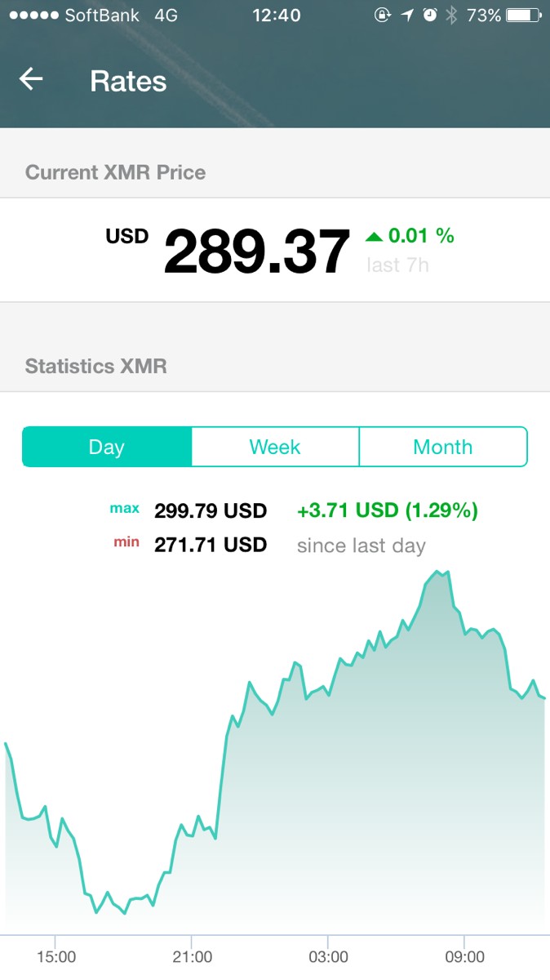Tap the signal strength dots
This screenshot has height=980, width=550.
point(33,16)
